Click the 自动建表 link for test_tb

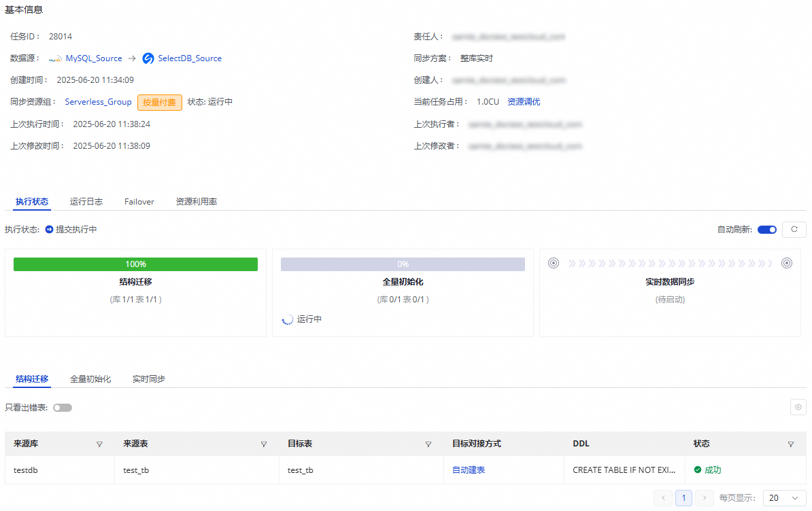469,470
